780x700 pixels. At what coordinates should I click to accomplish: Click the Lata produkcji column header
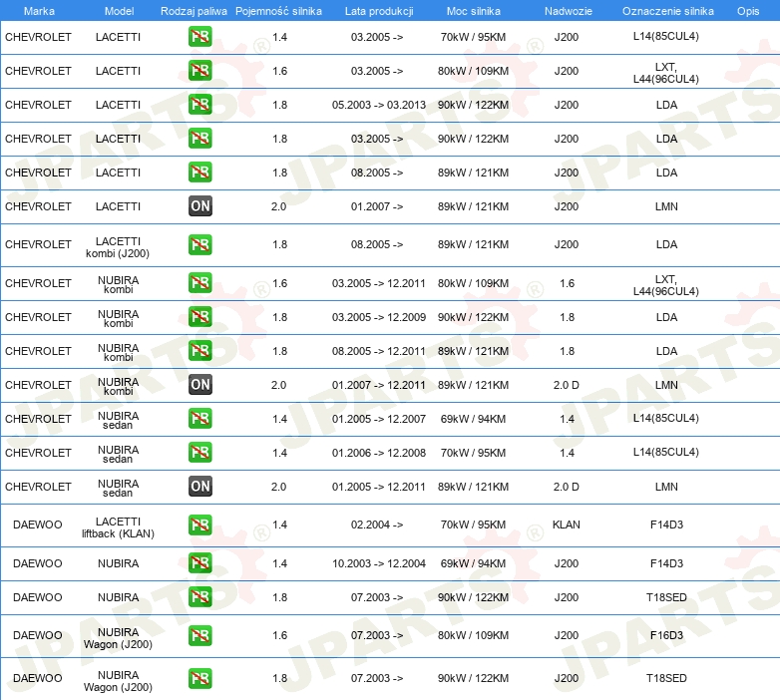[378, 10]
